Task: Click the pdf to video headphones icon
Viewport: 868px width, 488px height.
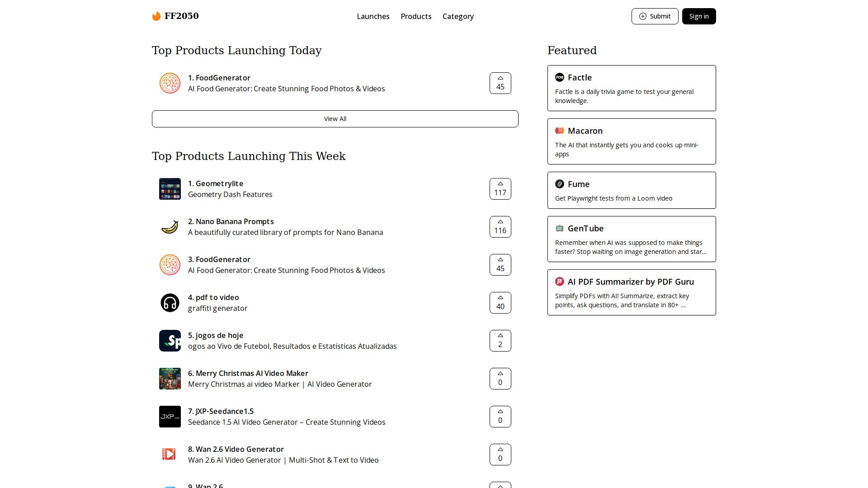Action: (170, 303)
